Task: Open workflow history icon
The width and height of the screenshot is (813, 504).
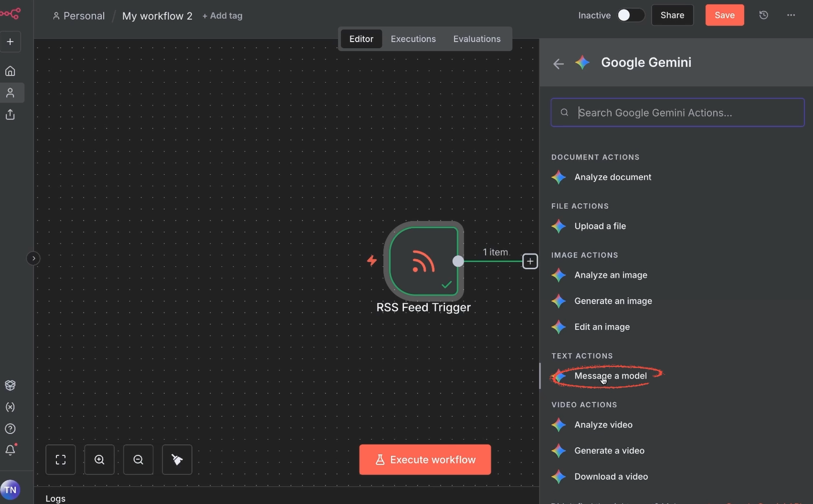Action: coord(764,15)
